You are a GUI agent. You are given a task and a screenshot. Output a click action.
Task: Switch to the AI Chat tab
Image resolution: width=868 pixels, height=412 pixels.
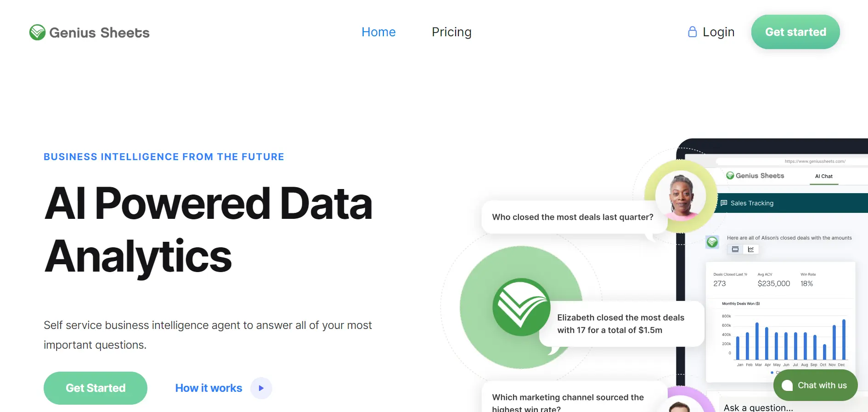click(824, 176)
